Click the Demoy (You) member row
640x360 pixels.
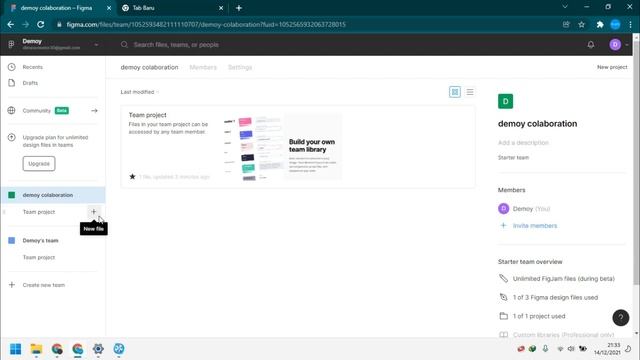tap(524, 209)
